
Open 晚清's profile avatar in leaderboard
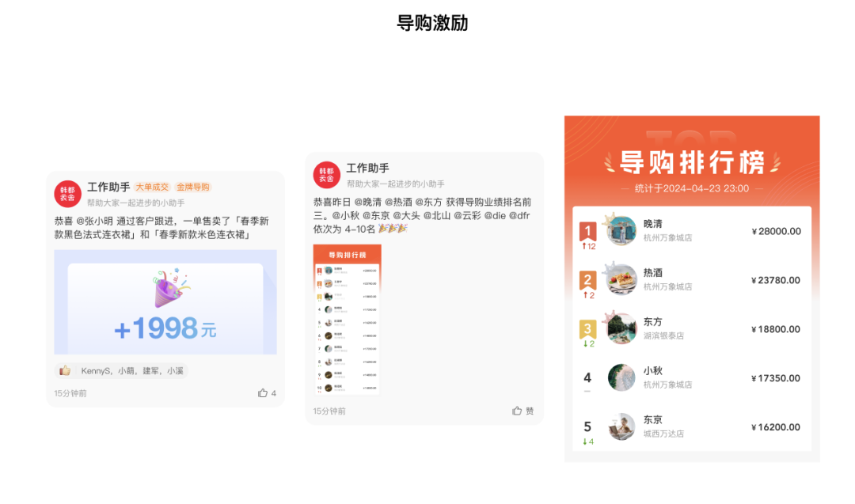[621, 230]
